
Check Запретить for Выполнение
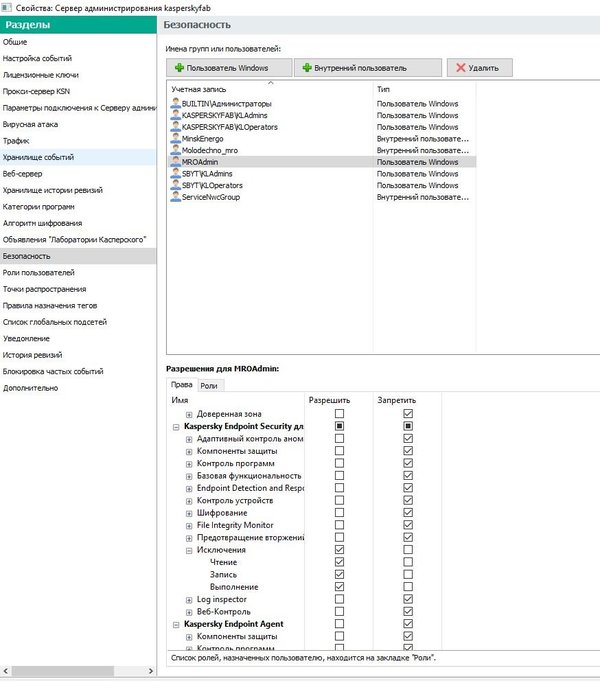tap(408, 587)
